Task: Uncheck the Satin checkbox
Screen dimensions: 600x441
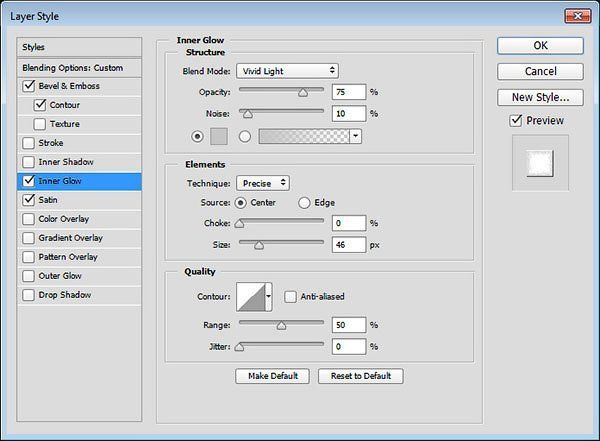Action: [x=29, y=200]
